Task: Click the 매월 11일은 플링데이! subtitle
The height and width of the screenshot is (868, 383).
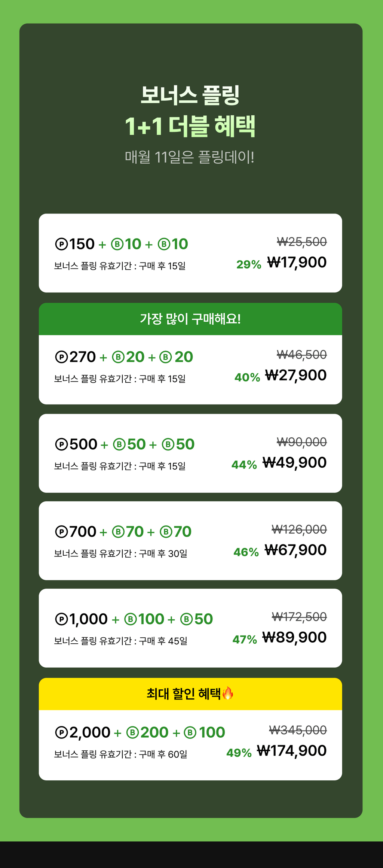Action: pyautogui.click(x=190, y=157)
